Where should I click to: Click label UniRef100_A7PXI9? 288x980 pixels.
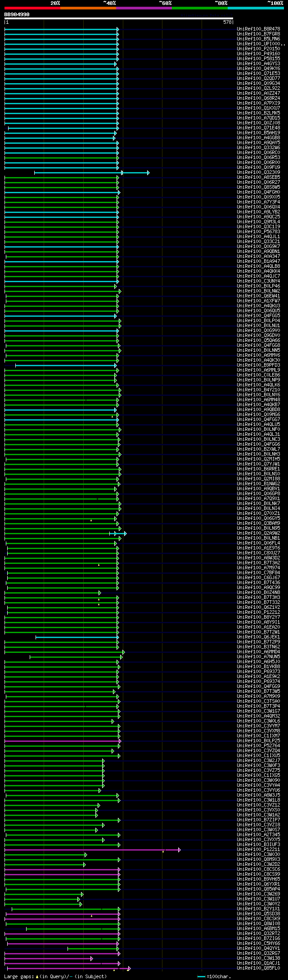pos(258,103)
